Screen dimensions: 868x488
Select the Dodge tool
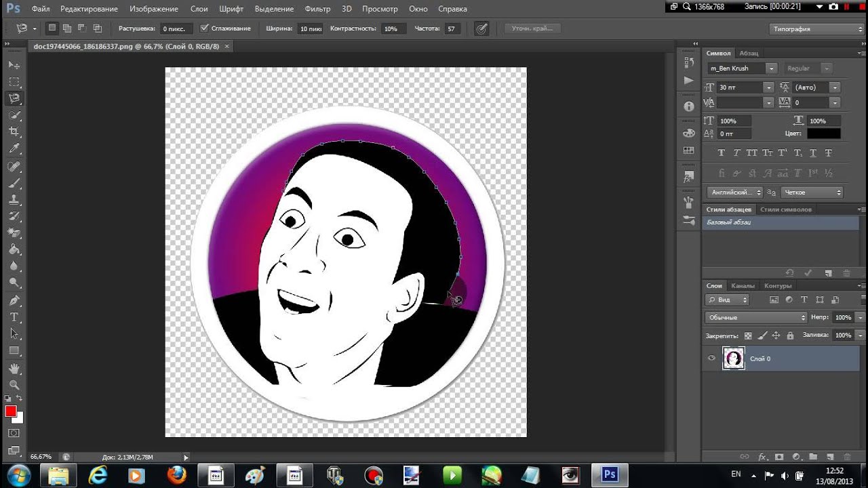[x=14, y=283]
